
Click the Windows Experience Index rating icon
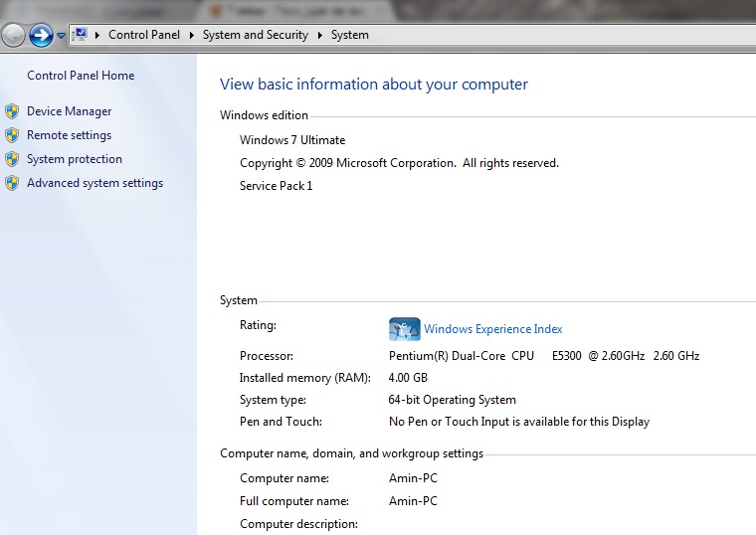405,329
